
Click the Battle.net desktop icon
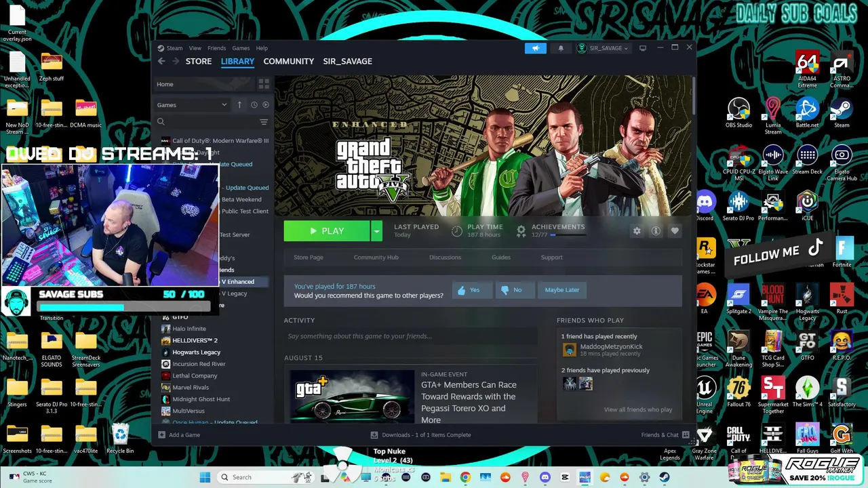coord(807,113)
